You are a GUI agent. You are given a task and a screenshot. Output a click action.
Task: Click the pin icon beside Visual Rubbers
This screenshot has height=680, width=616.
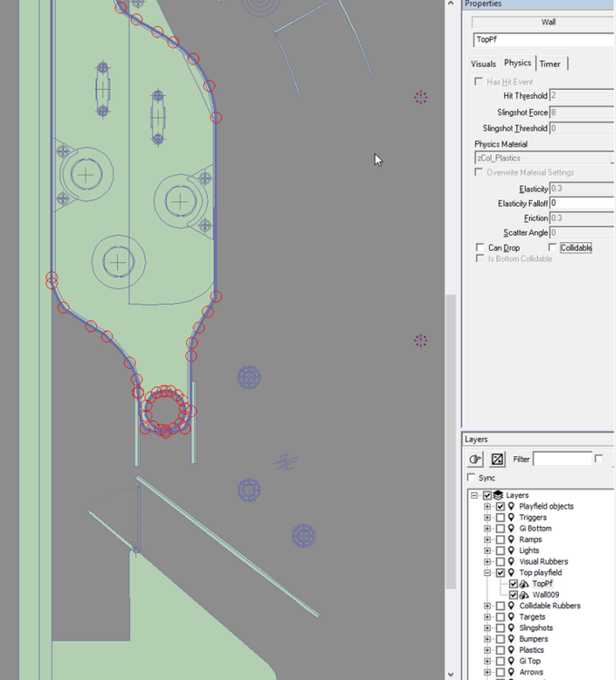coord(512,561)
